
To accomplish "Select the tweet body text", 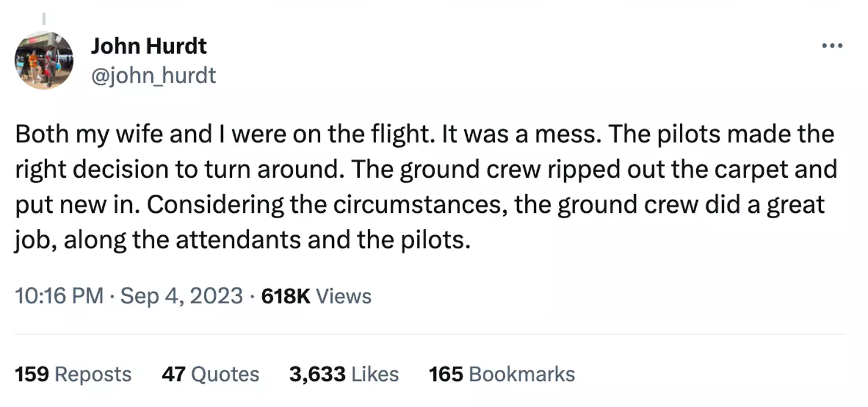I will (x=422, y=186).
